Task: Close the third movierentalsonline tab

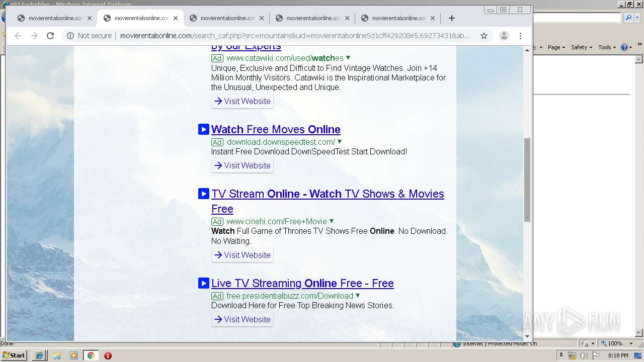Action: (262, 18)
